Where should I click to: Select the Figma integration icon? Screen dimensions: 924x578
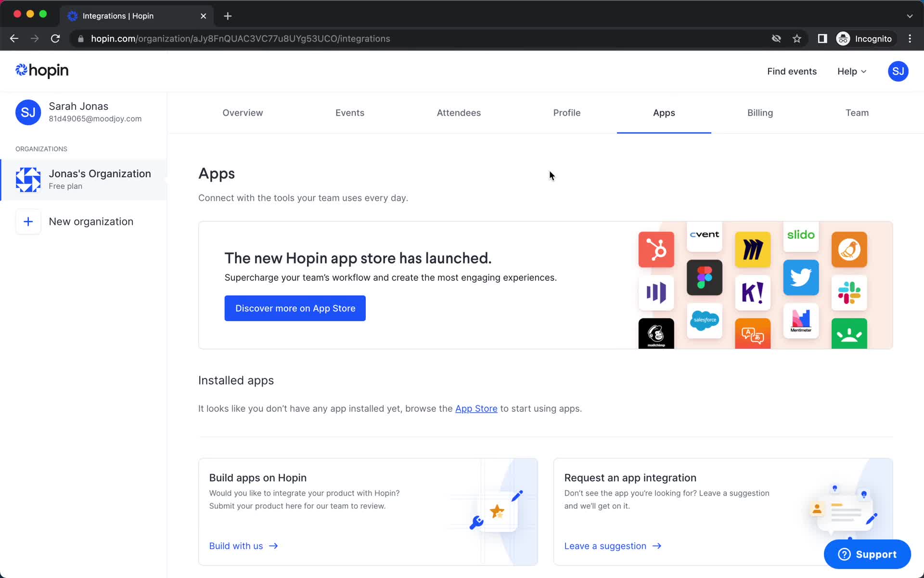[705, 277]
